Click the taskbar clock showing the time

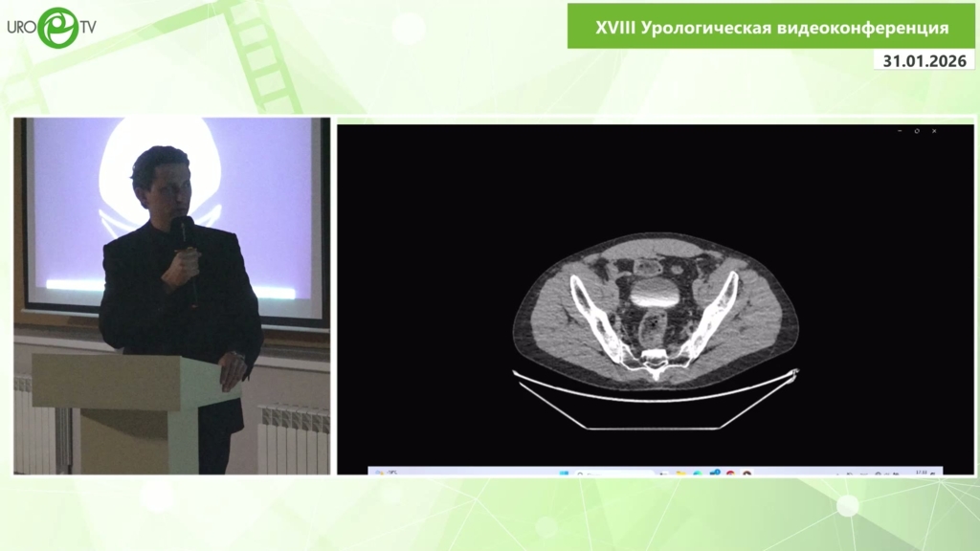point(922,473)
